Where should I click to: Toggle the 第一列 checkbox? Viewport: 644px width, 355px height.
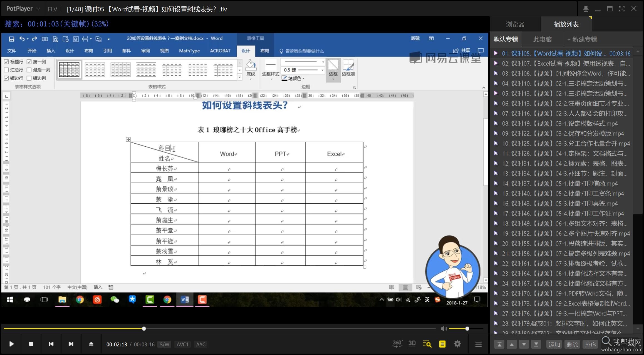pyautogui.click(x=29, y=62)
